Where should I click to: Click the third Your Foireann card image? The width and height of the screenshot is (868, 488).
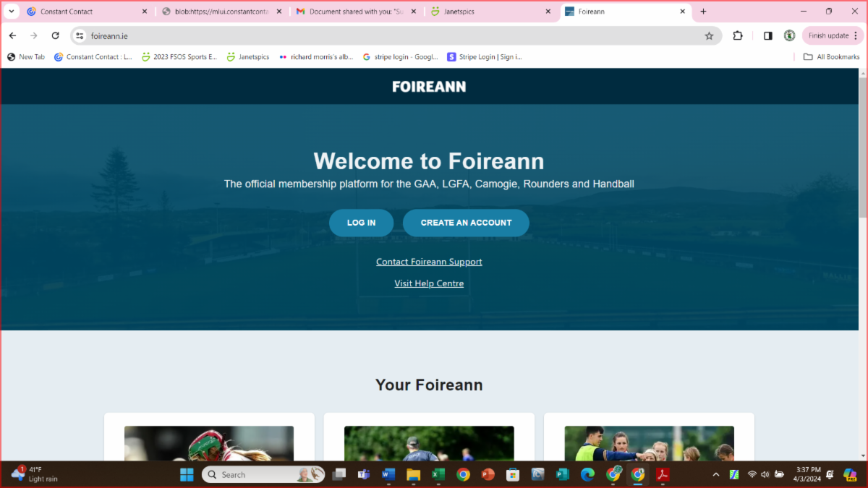coord(649,443)
